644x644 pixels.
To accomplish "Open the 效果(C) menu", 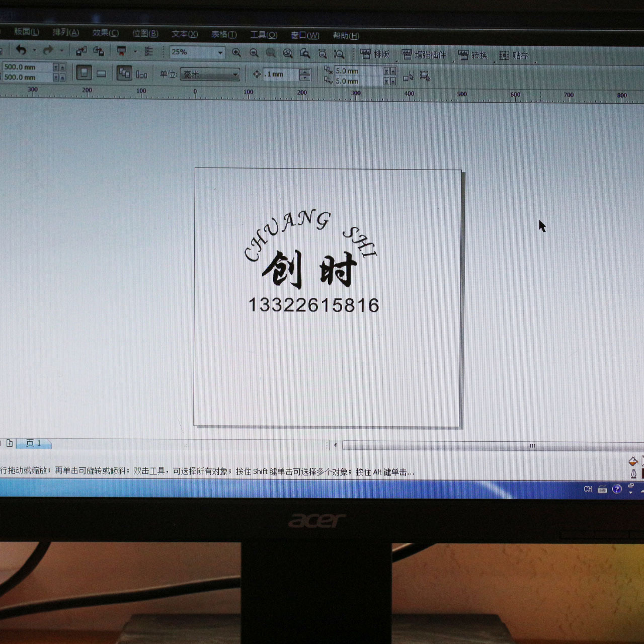I will [105, 33].
